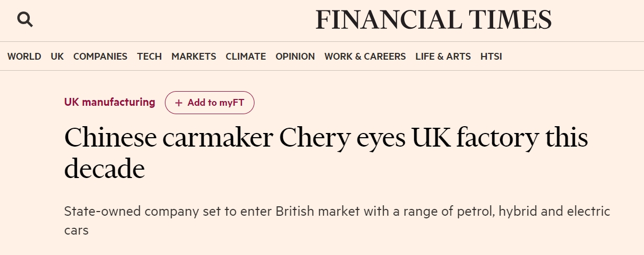644x255 pixels.
Task: Go to the WORLD section
Action: click(24, 57)
